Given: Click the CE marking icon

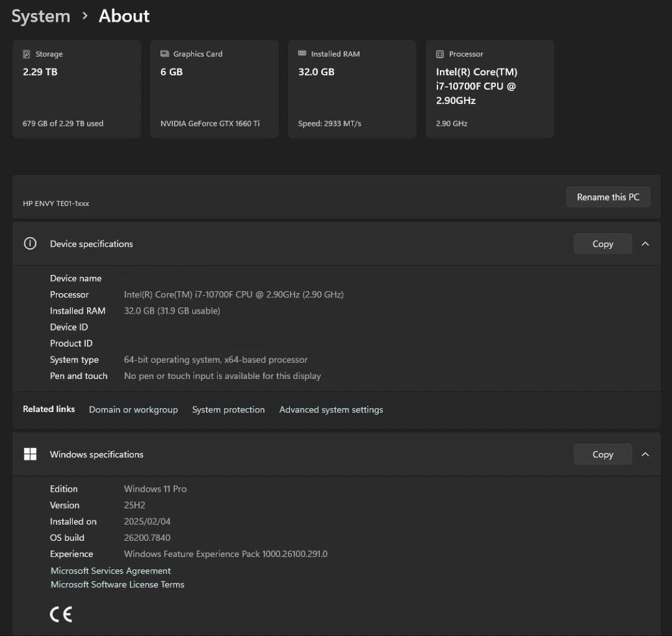Looking at the screenshot, I should pos(61,614).
